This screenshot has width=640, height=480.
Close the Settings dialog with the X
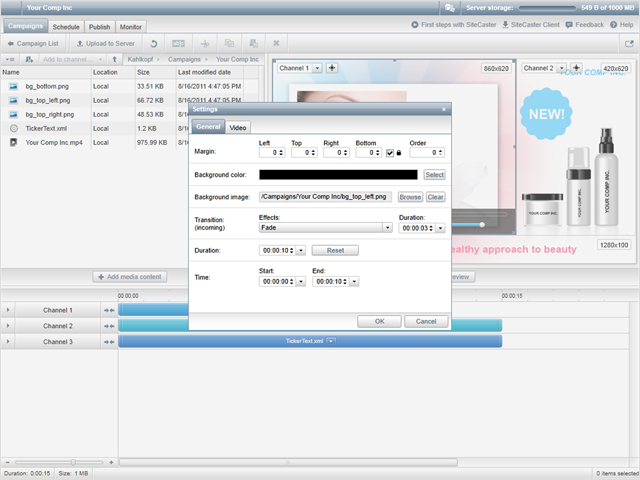coord(444,108)
